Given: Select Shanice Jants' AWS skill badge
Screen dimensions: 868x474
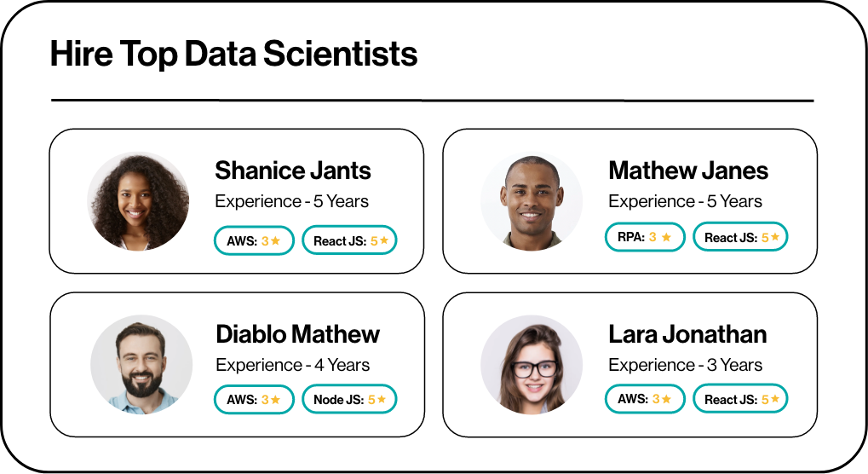Looking at the screenshot, I should pyautogui.click(x=254, y=240).
